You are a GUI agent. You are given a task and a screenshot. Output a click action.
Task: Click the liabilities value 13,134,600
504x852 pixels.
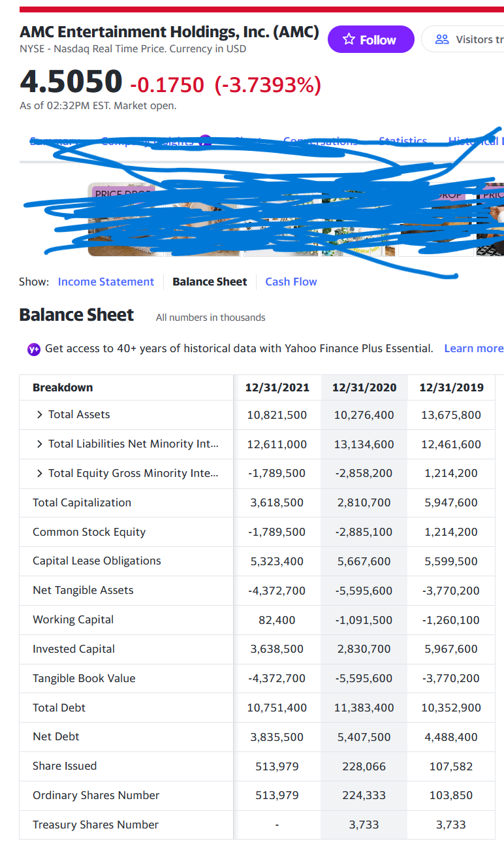tap(364, 444)
